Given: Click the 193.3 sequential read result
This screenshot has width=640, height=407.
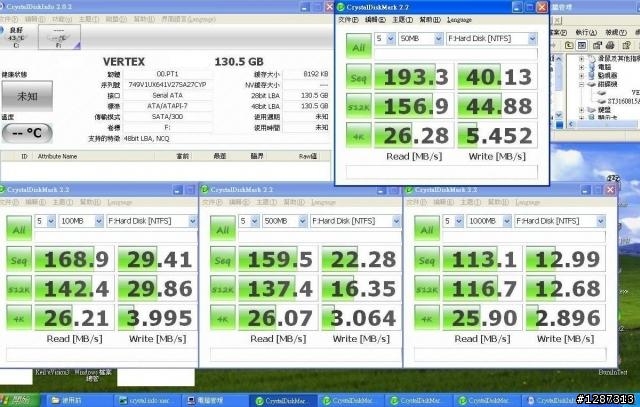Looking at the screenshot, I should pyautogui.click(x=414, y=76).
